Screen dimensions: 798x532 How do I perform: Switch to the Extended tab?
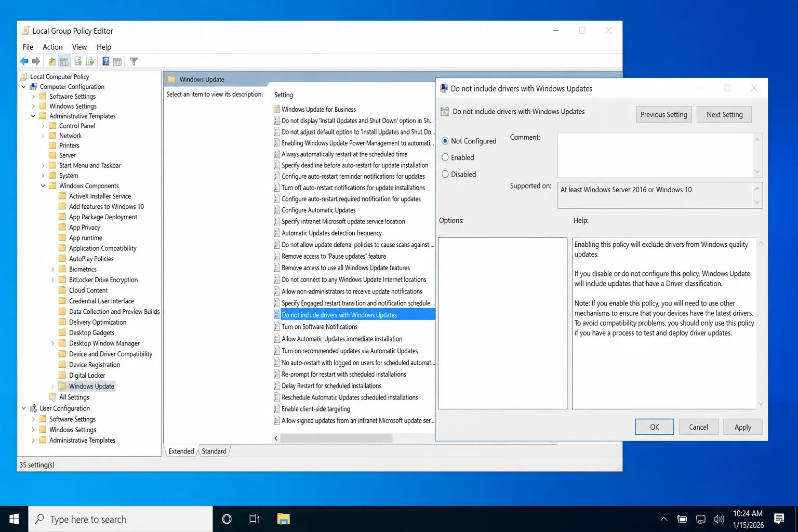(x=181, y=451)
